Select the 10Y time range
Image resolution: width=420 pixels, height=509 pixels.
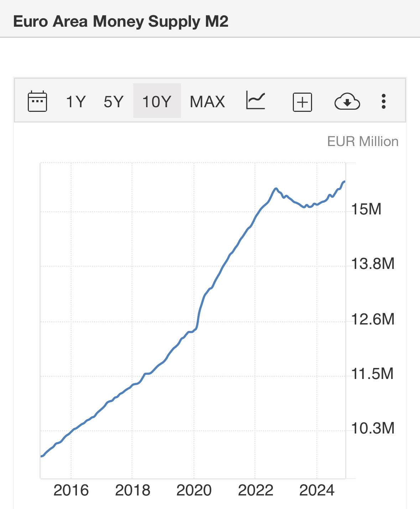(157, 102)
